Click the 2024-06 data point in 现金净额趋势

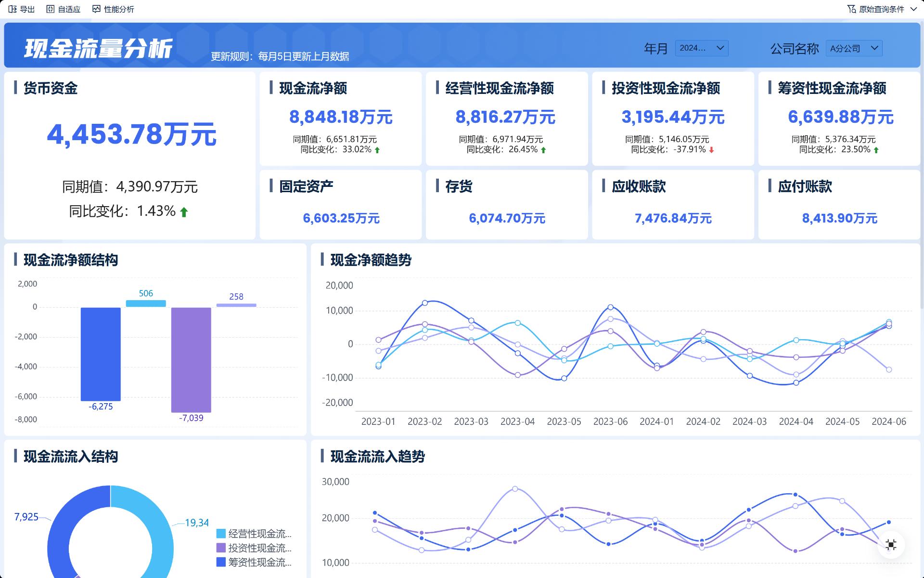point(889,323)
